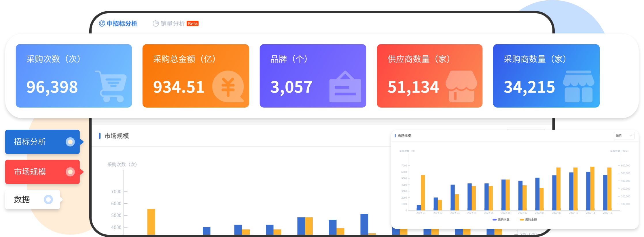Click the 采购商数量（家）card title

pyautogui.click(x=535, y=59)
